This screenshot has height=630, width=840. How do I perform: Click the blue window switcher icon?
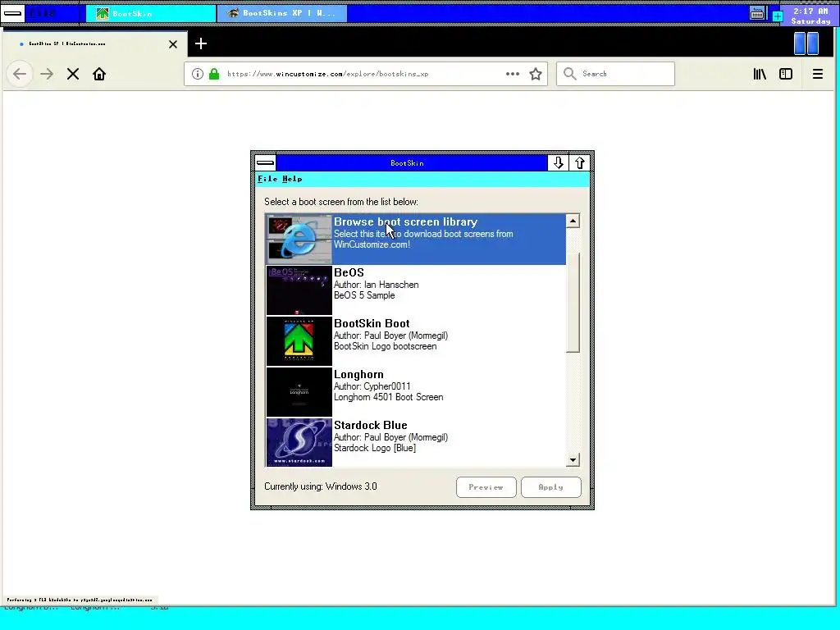[806, 43]
